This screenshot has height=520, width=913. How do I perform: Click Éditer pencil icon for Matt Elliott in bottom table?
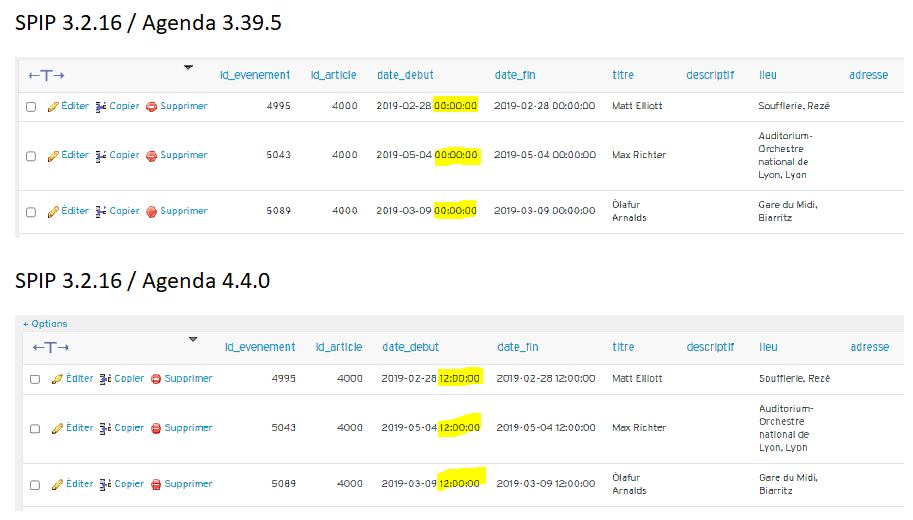(57, 379)
